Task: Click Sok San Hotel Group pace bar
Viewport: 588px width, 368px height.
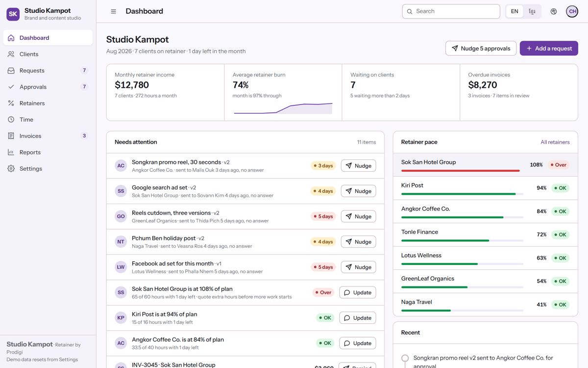Action: click(x=462, y=171)
